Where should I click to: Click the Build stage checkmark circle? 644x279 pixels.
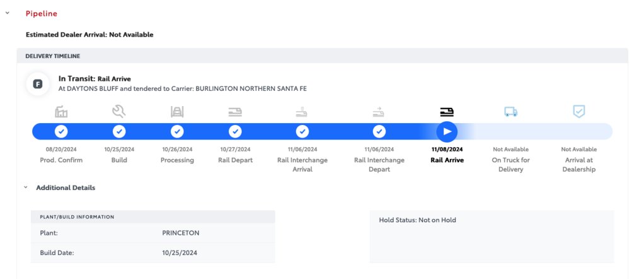click(x=119, y=132)
